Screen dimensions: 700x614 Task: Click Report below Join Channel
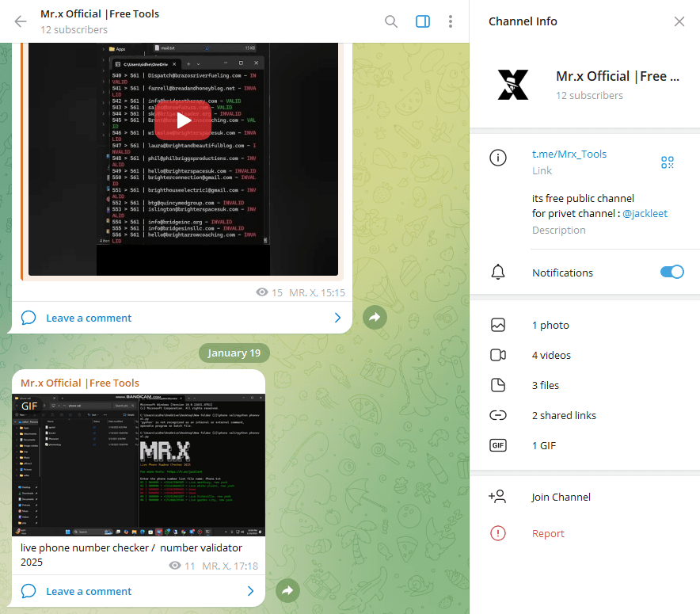548,533
